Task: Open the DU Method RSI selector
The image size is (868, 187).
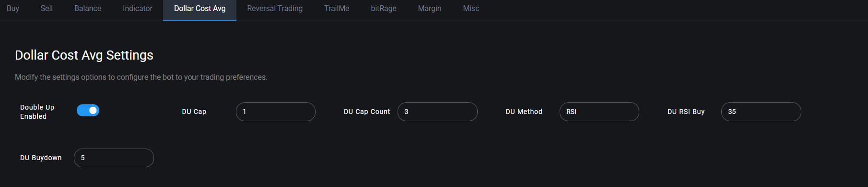Action: click(x=599, y=112)
